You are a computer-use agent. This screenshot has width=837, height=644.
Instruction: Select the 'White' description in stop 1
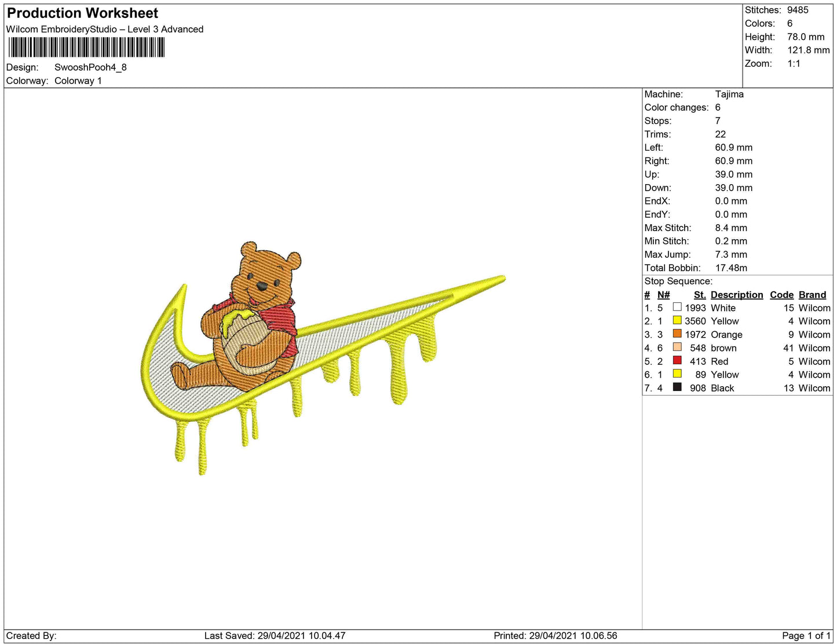click(x=723, y=308)
